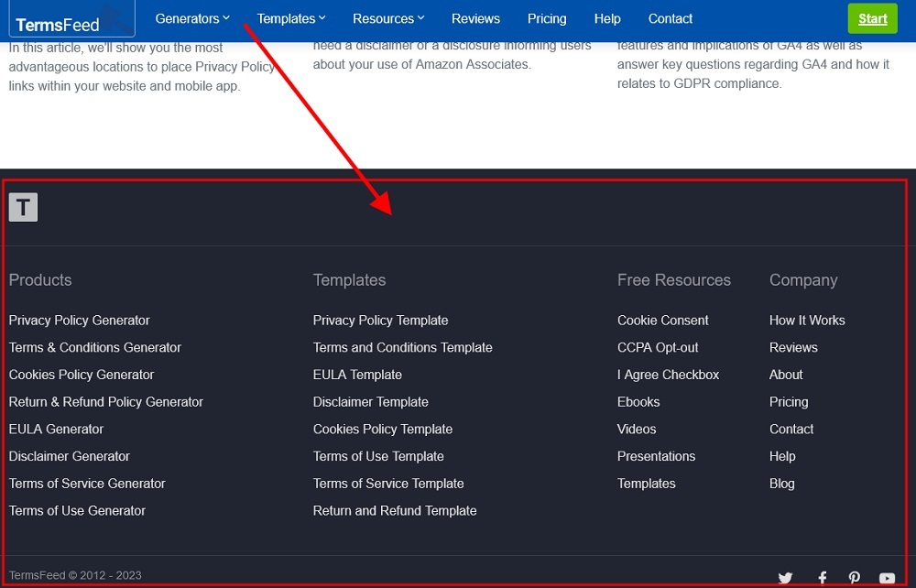Open Cookie Consent resource link
This screenshot has width=916, height=588.
pyautogui.click(x=663, y=320)
